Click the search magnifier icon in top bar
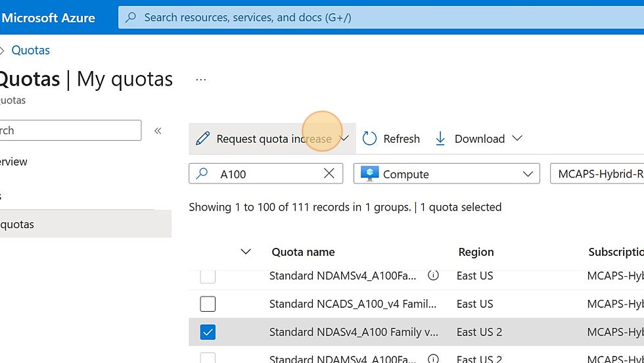644x363 pixels. tap(131, 17)
